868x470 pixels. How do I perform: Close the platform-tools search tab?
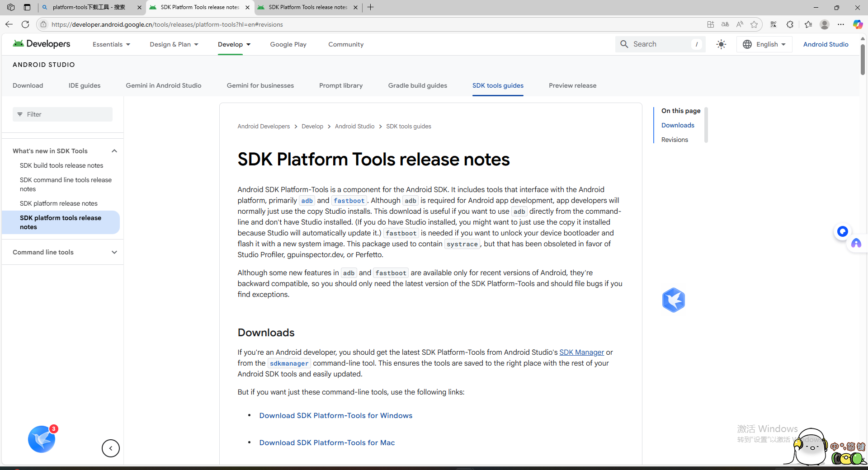point(139,7)
